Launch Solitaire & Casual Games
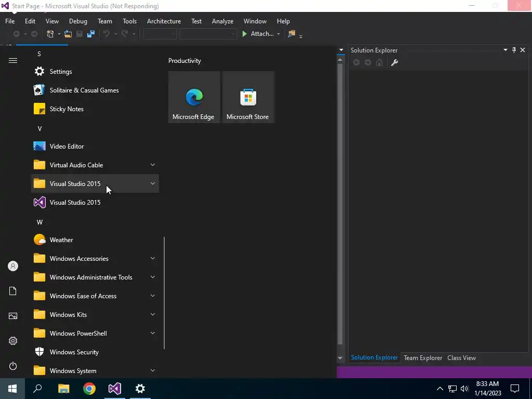 [95, 90]
